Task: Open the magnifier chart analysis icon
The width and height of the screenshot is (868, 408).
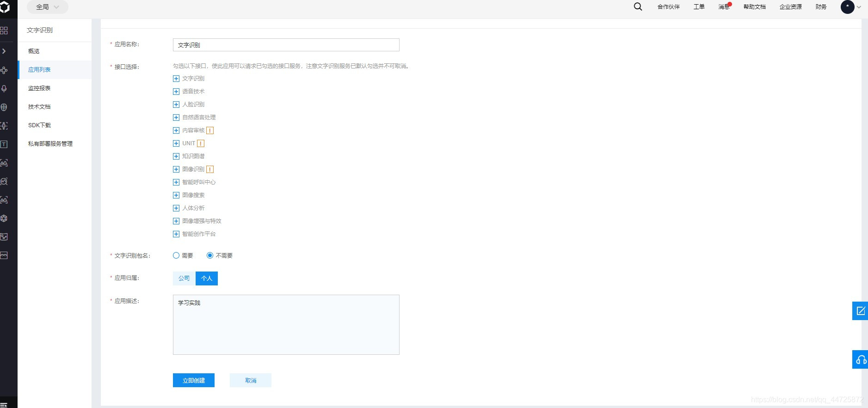Action: click(x=4, y=181)
